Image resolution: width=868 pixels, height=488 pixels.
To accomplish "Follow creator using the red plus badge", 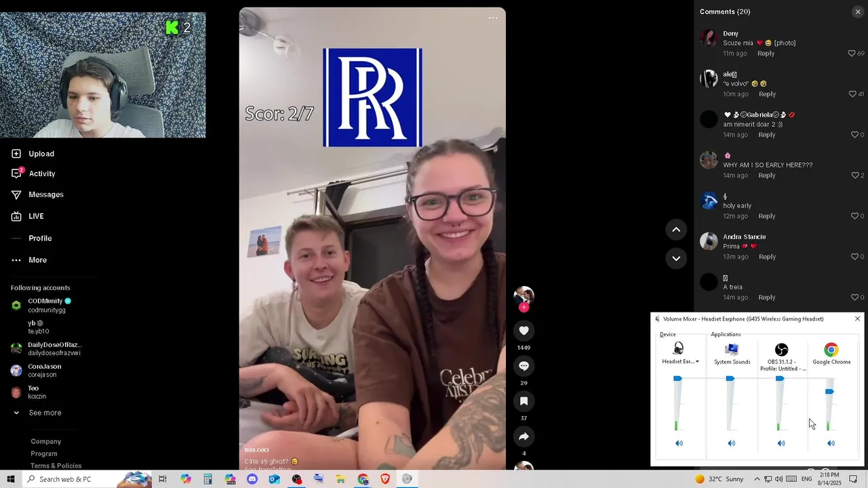I will pyautogui.click(x=524, y=308).
